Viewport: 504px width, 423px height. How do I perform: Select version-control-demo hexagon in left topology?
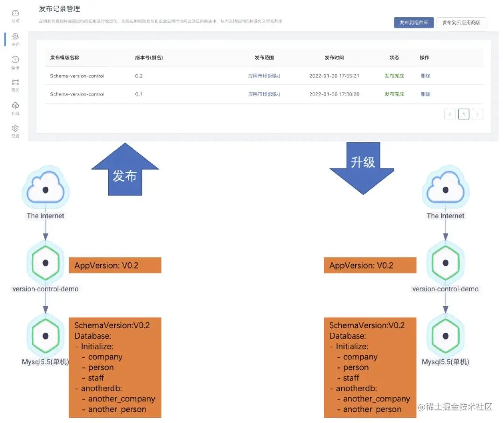coord(45,263)
